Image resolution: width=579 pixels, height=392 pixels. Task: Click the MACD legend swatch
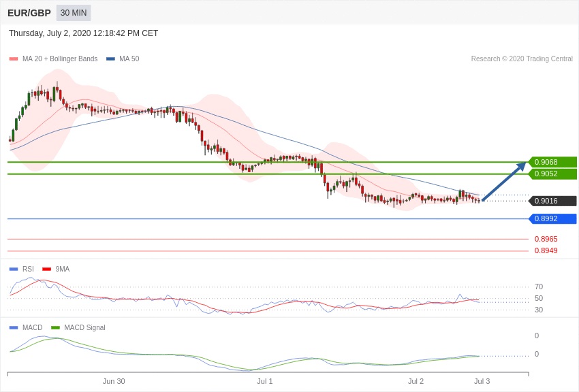tap(14, 327)
